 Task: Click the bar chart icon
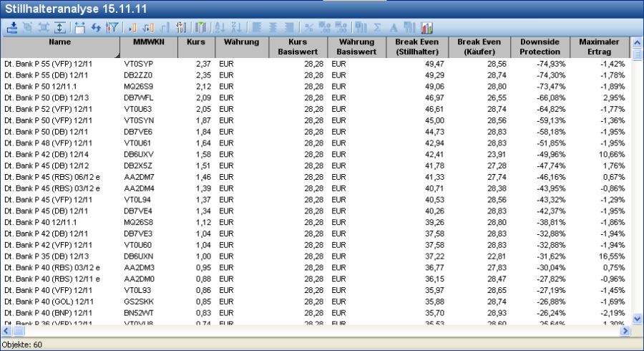tap(427, 28)
